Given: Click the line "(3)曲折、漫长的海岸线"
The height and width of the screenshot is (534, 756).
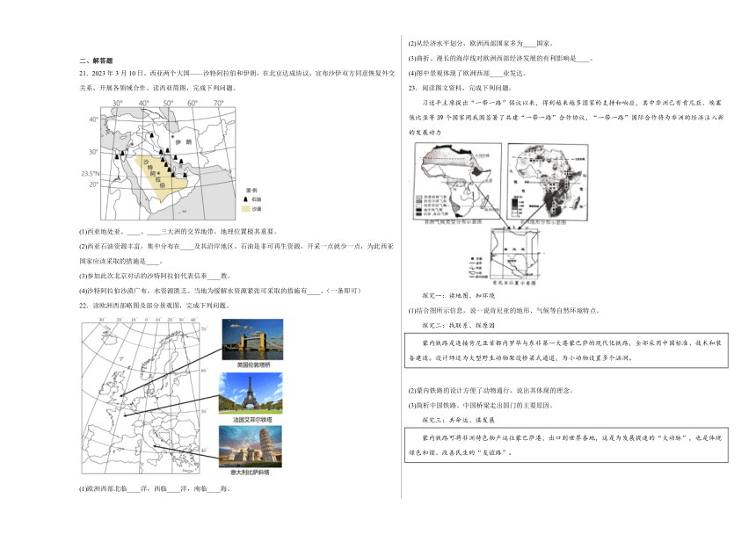Looking at the screenshot, I should point(500,58).
